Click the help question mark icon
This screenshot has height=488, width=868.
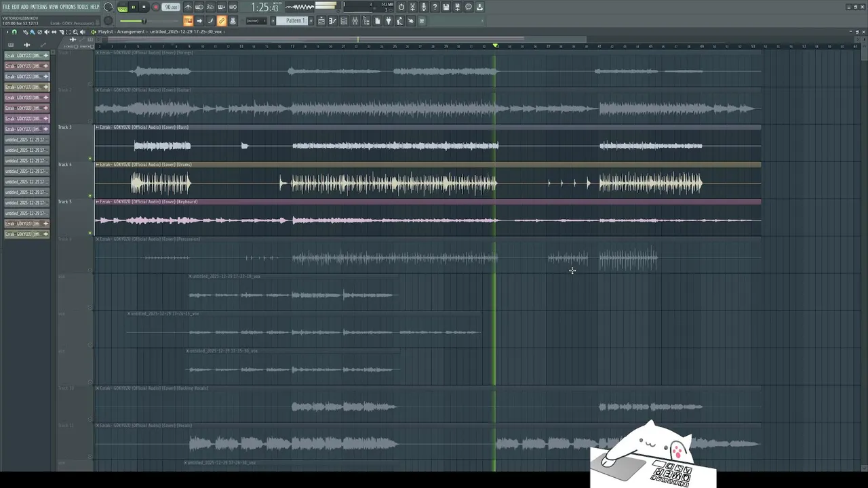[x=434, y=7]
